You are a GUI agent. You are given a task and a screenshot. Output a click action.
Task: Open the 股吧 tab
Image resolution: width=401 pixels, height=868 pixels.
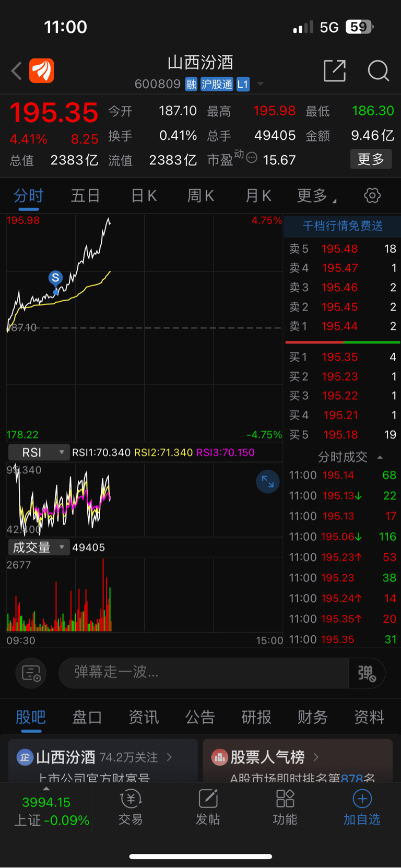click(x=31, y=717)
